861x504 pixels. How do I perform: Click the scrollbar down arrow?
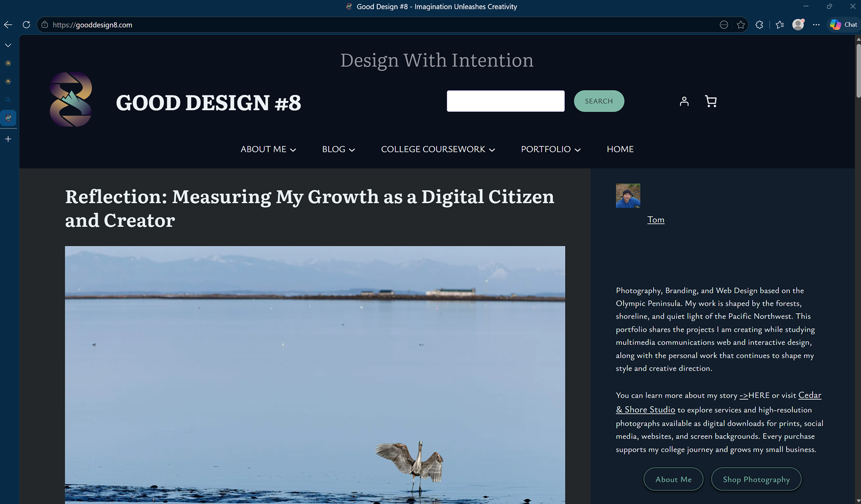[x=858, y=500]
